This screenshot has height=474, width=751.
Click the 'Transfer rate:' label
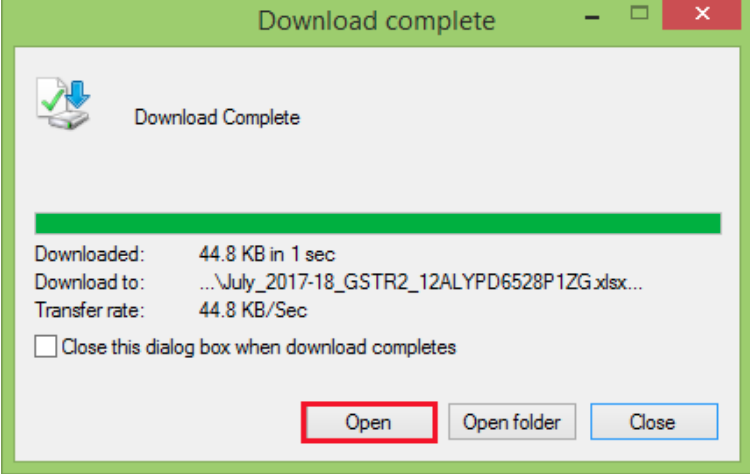click(x=90, y=310)
